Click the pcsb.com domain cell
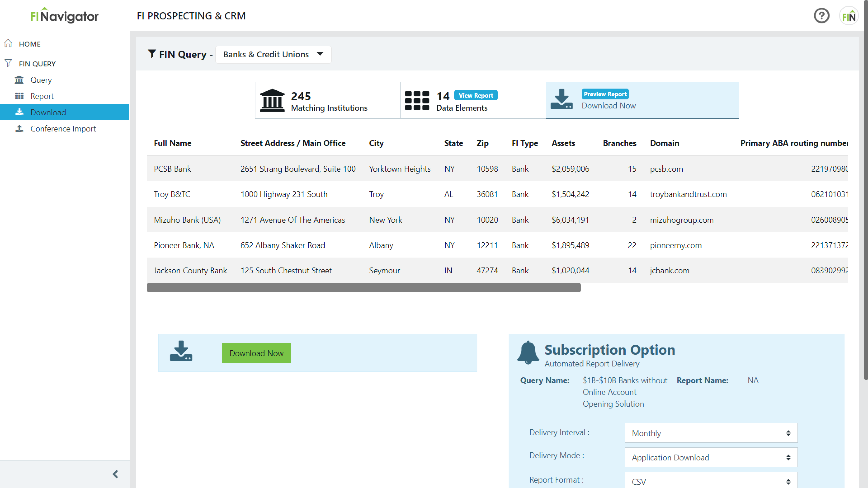868x488 pixels. [x=667, y=169]
